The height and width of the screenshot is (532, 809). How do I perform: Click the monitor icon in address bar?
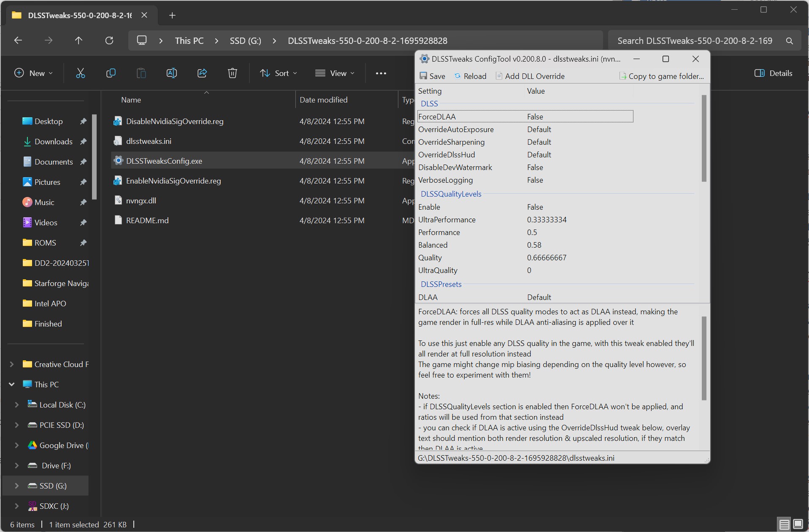tap(142, 41)
